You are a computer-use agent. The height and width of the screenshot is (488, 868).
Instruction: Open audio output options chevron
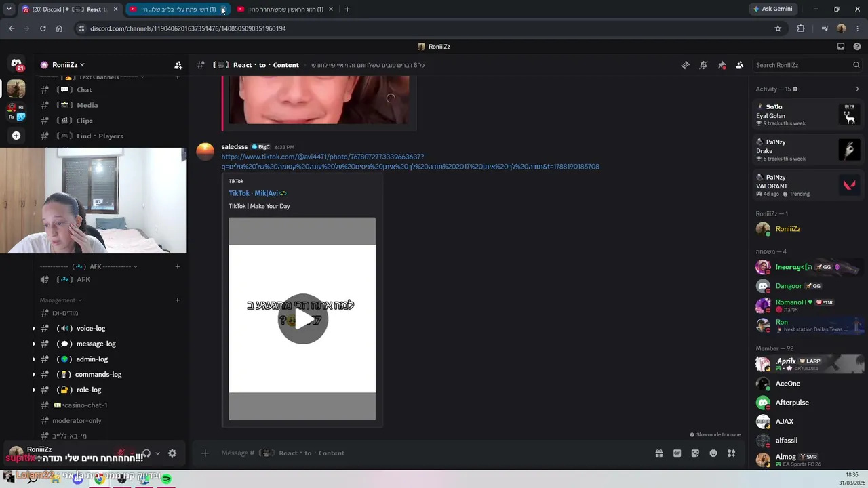(x=157, y=453)
